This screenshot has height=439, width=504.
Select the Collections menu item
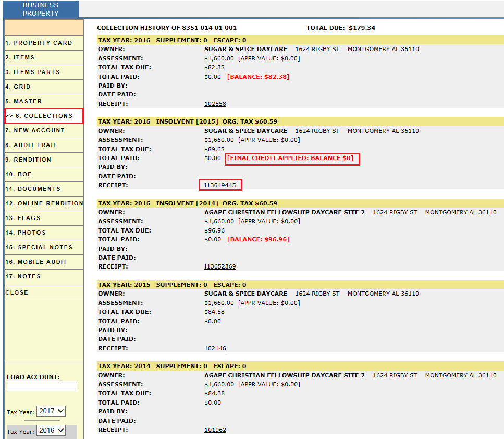(44, 116)
